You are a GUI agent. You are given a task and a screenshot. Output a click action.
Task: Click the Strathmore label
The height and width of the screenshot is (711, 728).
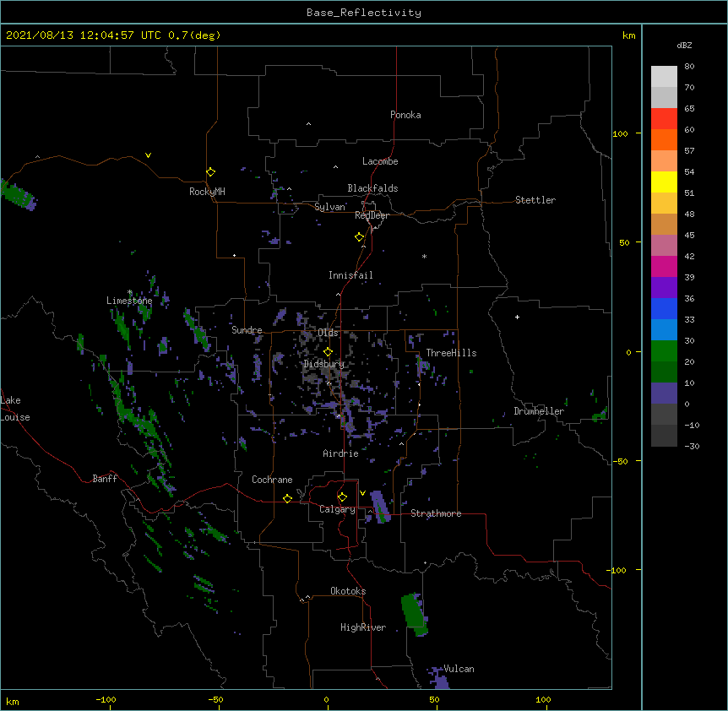click(x=436, y=513)
